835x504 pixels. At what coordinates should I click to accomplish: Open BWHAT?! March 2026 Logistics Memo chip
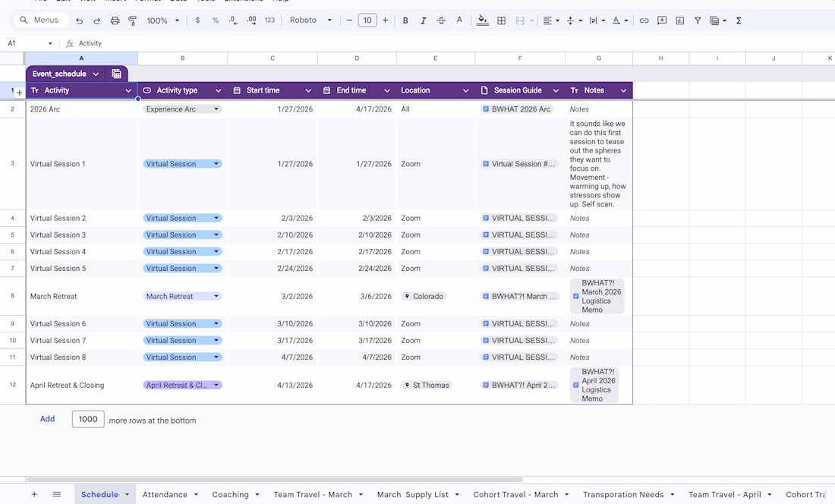(x=597, y=297)
